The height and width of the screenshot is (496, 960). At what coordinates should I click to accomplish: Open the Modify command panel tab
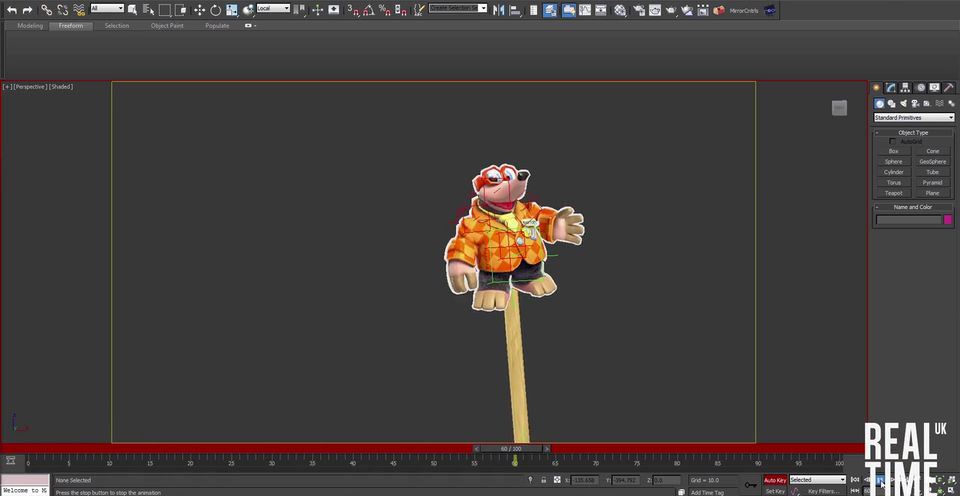[x=891, y=88]
